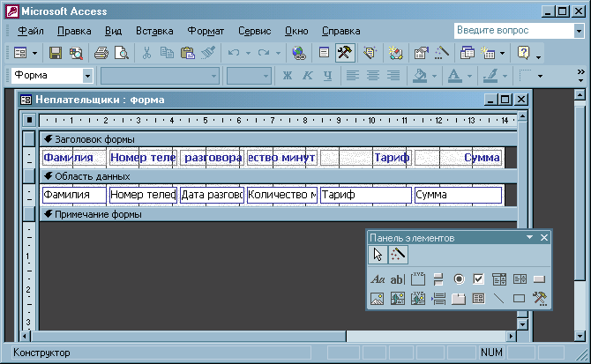
Task: Open the font name combo box
Action: [213, 76]
